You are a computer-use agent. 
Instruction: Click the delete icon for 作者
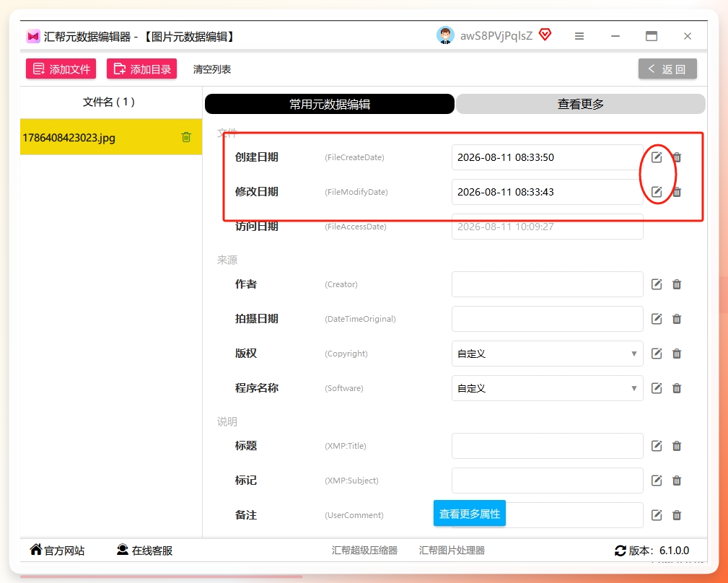[x=677, y=284]
